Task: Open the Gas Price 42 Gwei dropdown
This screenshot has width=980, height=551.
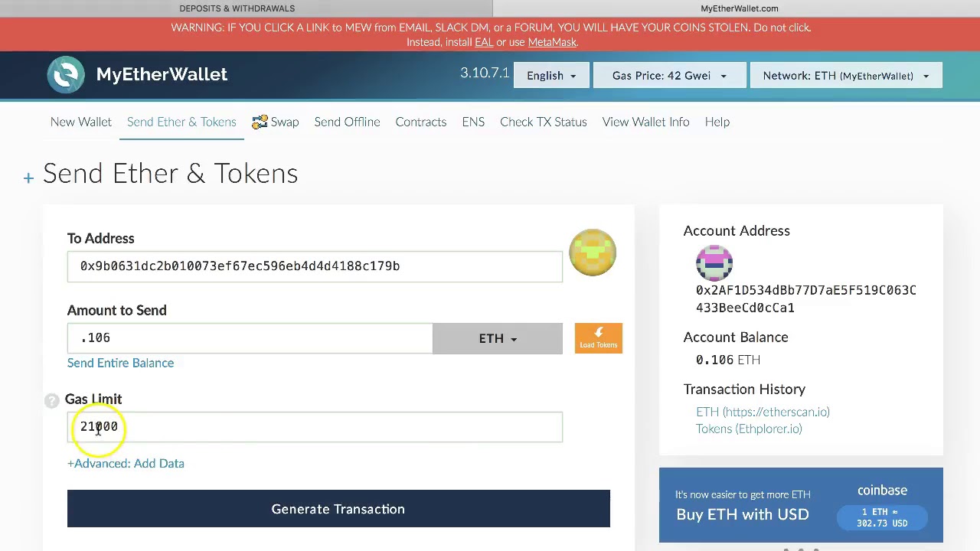Action: (x=669, y=76)
